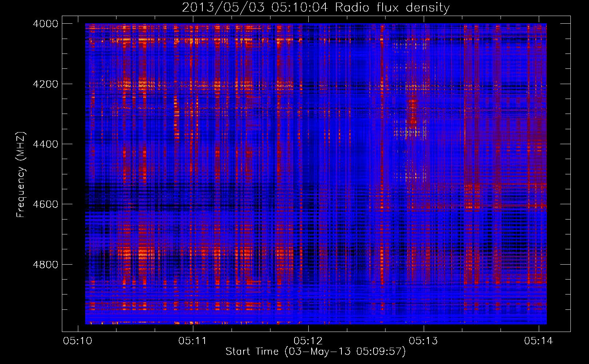Select the 4000 frequency tick label
Viewport: 589px width, 364px height.
click(46, 24)
